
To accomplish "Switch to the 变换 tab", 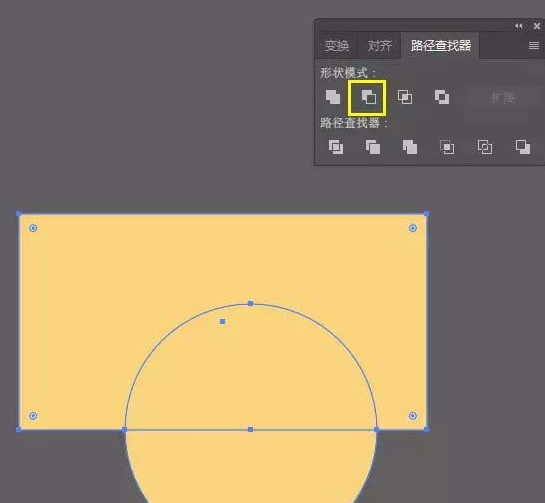I will click(x=336, y=46).
